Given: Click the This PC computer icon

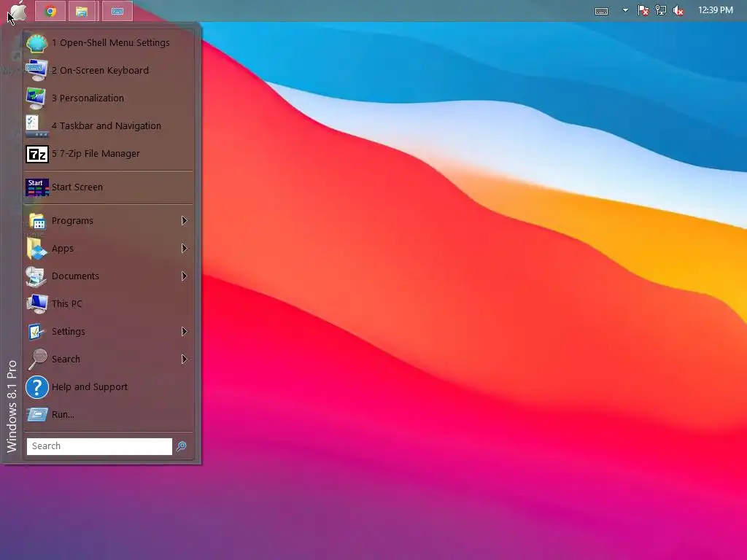Looking at the screenshot, I should [36, 304].
